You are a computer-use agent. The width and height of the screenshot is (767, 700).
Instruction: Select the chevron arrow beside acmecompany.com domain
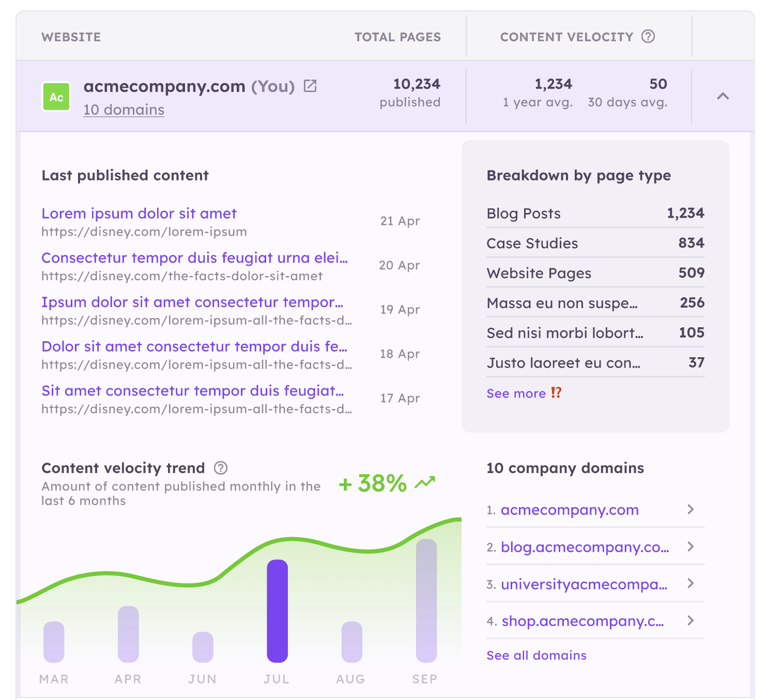(x=691, y=510)
